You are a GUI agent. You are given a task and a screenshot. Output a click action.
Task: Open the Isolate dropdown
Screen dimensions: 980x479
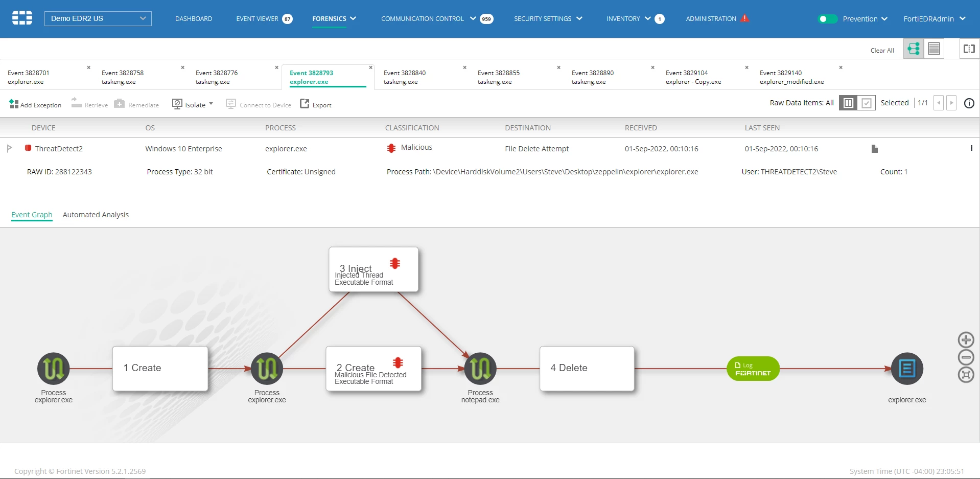(193, 104)
